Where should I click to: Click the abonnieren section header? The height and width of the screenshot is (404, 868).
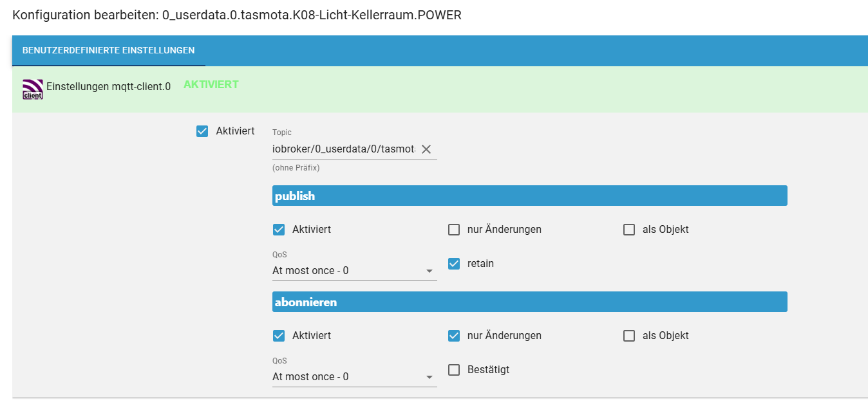(529, 302)
